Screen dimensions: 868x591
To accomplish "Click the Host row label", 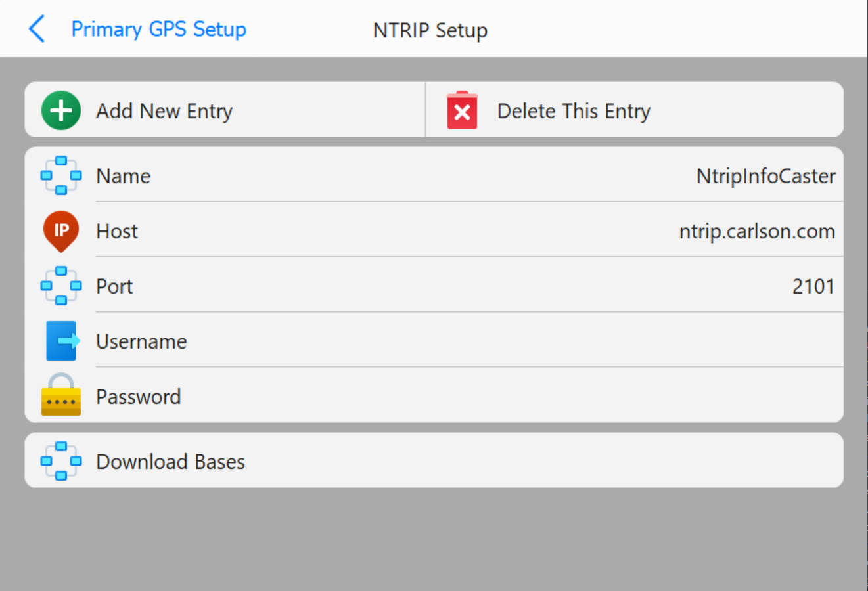I will pyautogui.click(x=117, y=231).
